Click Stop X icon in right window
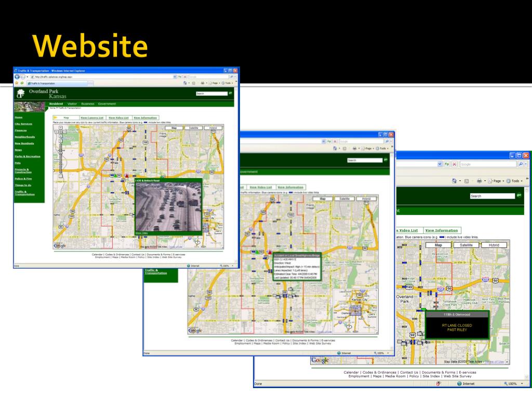The height and width of the screenshot is (399, 532). 454,164
